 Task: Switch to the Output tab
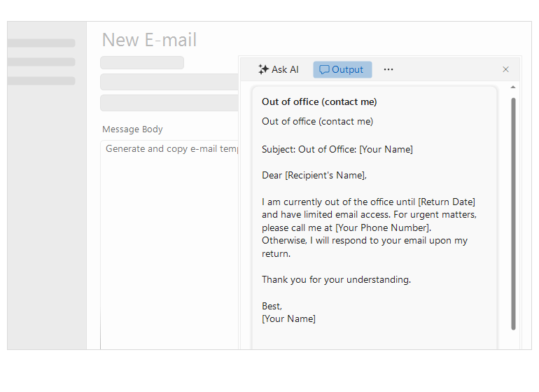point(342,69)
